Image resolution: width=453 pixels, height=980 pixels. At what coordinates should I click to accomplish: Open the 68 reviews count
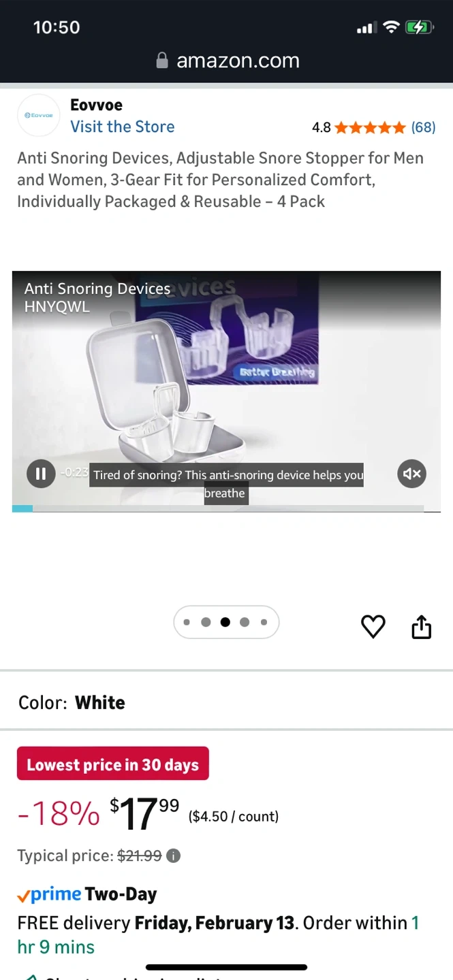coord(423,127)
